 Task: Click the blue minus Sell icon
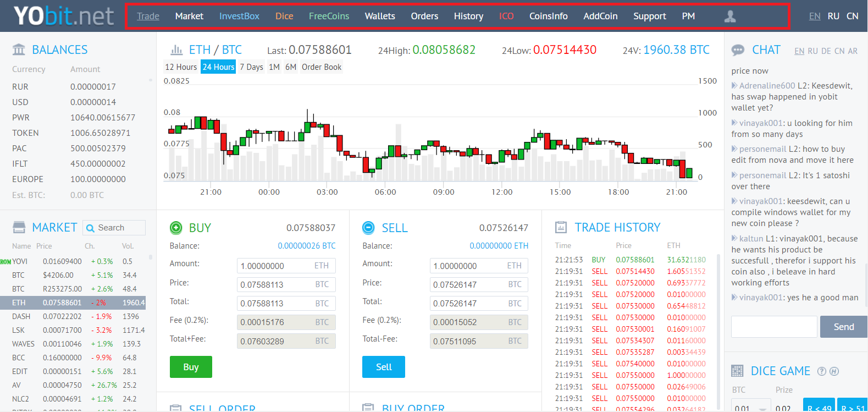[x=368, y=228]
